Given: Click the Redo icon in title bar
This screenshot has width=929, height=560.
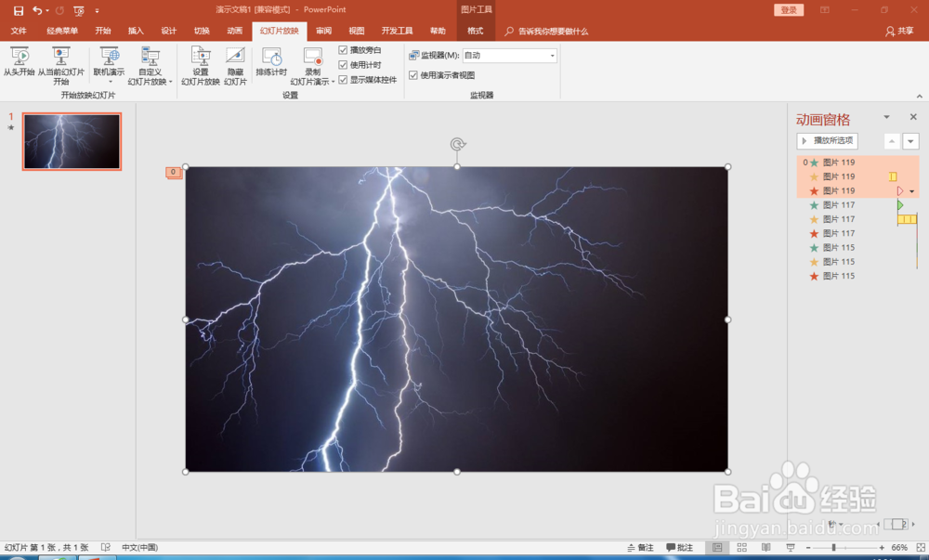Looking at the screenshot, I should coord(59,10).
